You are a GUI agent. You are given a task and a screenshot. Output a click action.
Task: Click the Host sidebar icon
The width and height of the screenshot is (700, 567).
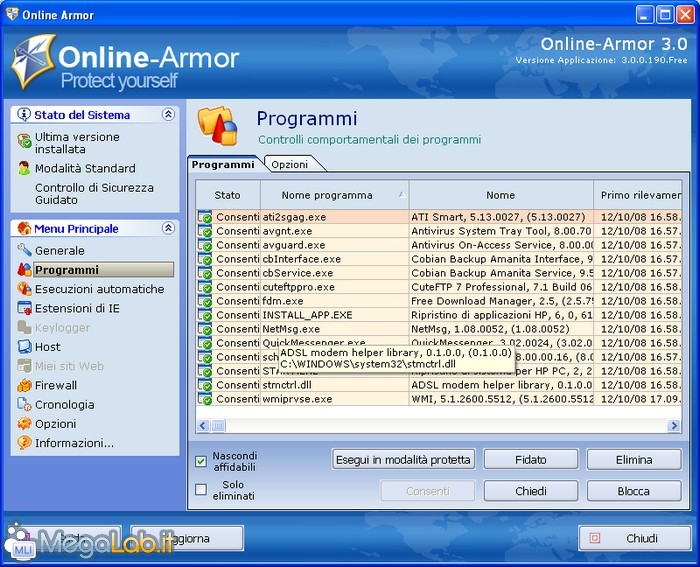pyautogui.click(x=25, y=347)
